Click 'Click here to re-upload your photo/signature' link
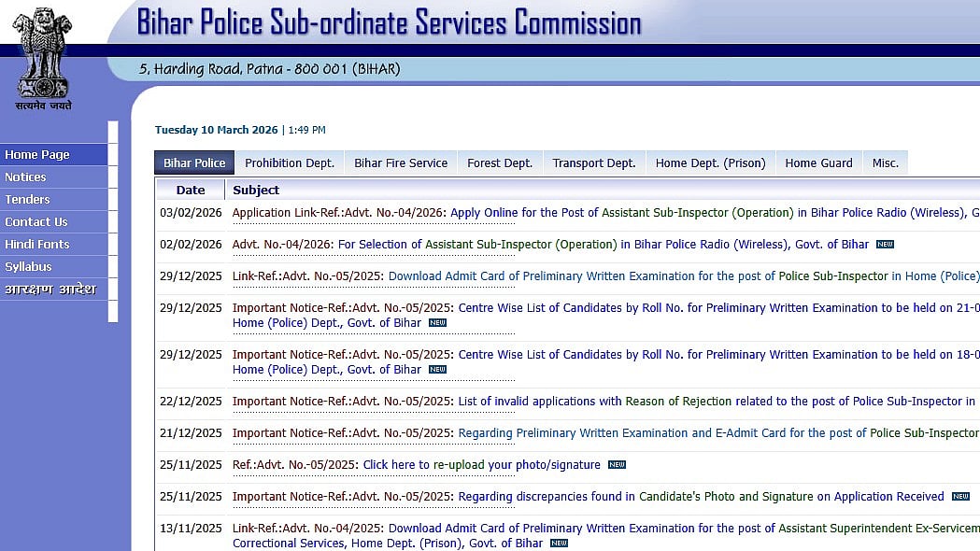The image size is (980, 551). (x=481, y=465)
